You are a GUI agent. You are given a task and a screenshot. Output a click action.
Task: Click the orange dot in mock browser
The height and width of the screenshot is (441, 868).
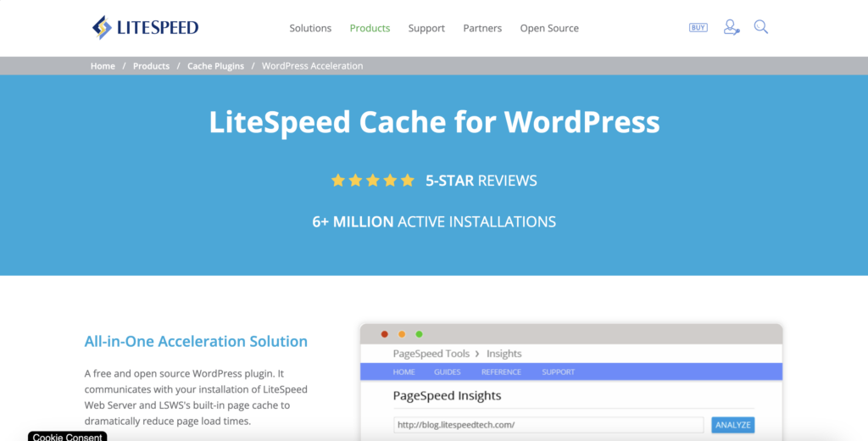[x=402, y=334]
